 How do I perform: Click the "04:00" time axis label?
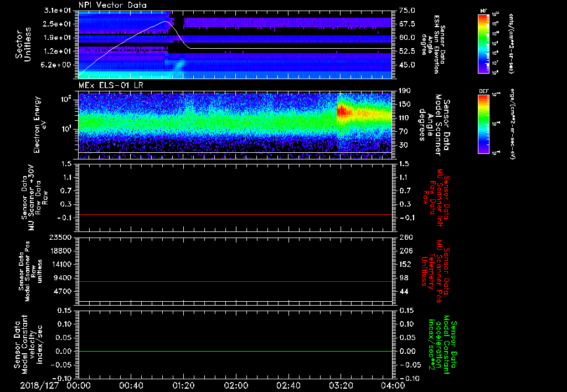393,385
